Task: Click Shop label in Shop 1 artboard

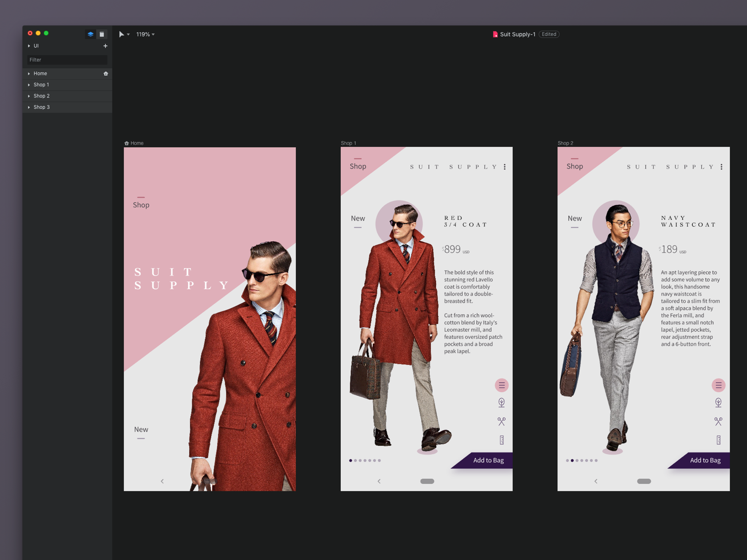Action: 358,166
